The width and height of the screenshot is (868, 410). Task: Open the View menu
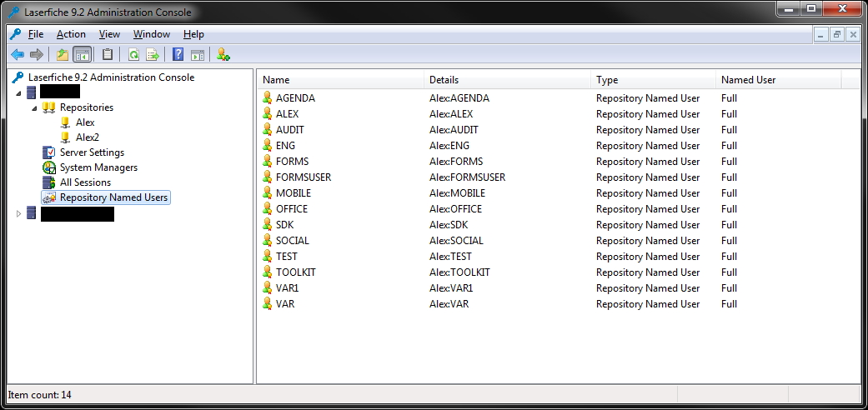109,34
